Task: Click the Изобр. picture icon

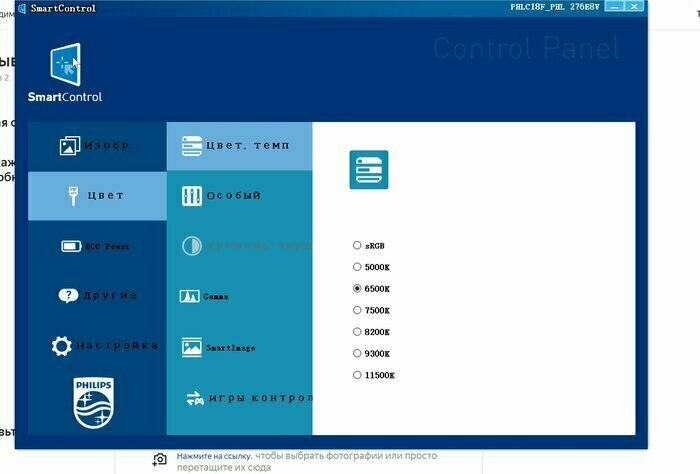Action: click(70, 146)
